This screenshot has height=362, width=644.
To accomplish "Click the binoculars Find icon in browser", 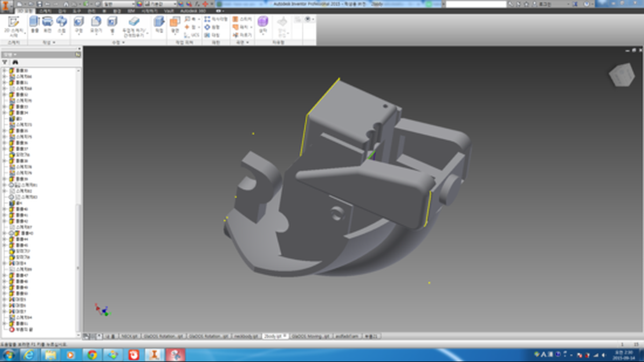I will [x=15, y=62].
